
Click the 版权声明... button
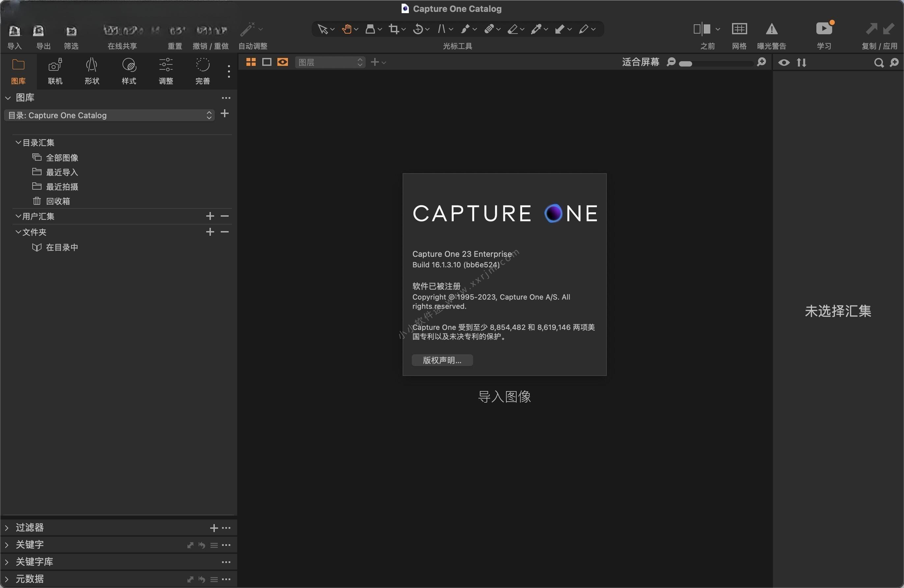(x=442, y=360)
